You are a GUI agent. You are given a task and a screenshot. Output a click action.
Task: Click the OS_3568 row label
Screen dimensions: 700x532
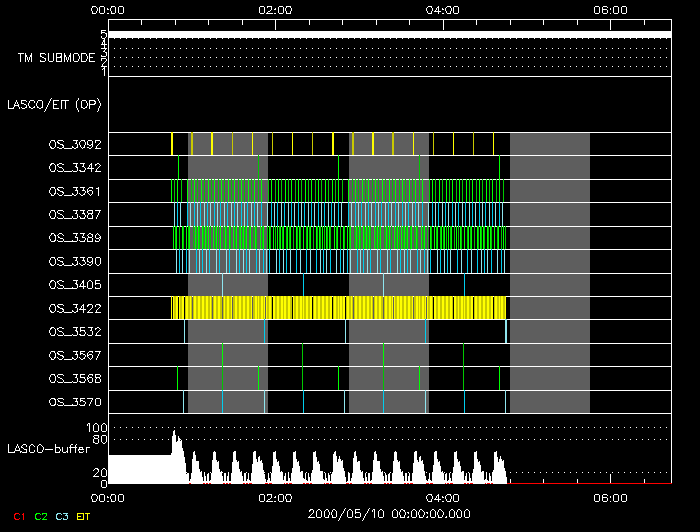(x=75, y=378)
